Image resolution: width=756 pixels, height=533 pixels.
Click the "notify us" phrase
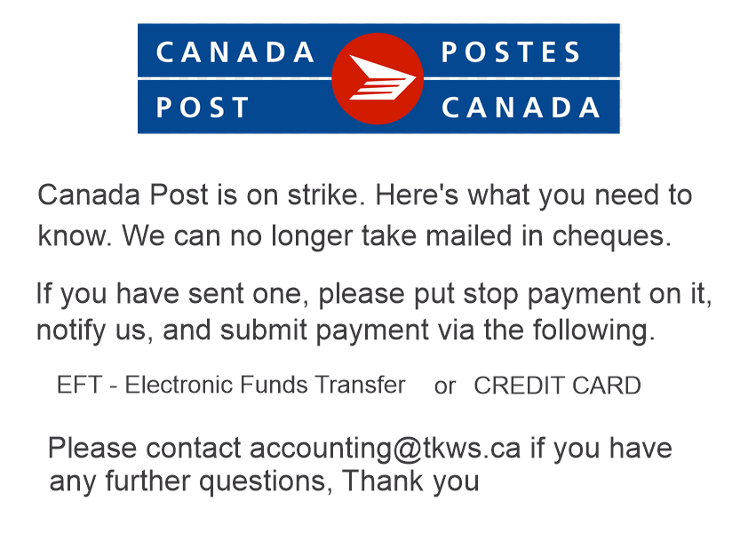click(92, 330)
